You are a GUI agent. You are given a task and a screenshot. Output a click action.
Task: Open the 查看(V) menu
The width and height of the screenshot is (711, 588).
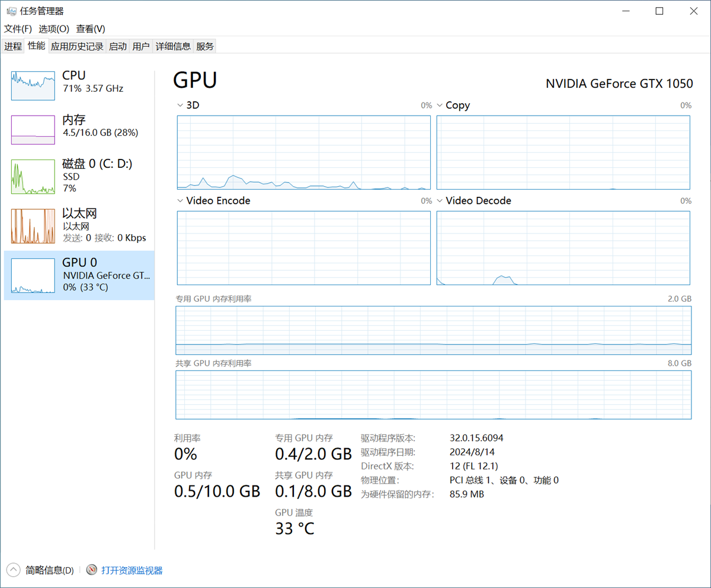click(x=91, y=28)
